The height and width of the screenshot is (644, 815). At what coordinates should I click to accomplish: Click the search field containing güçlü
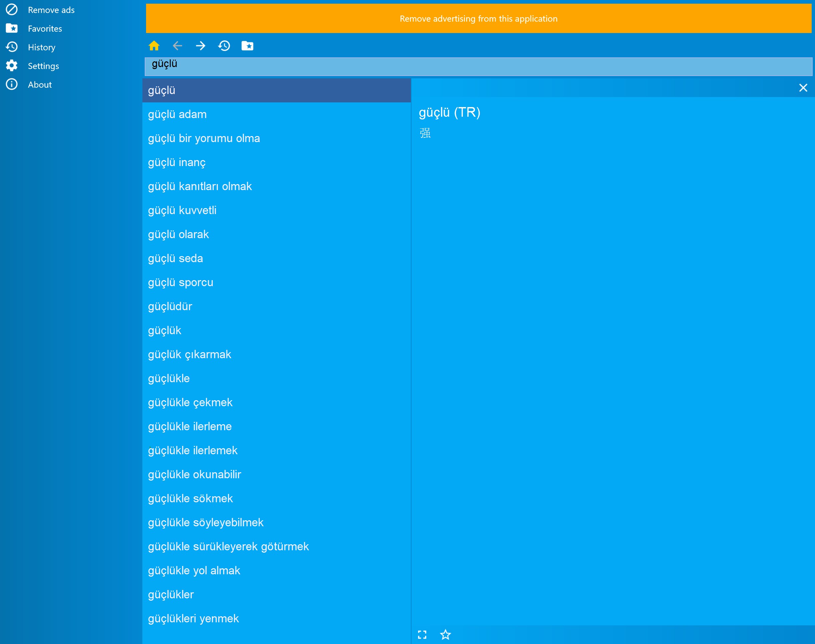click(478, 67)
